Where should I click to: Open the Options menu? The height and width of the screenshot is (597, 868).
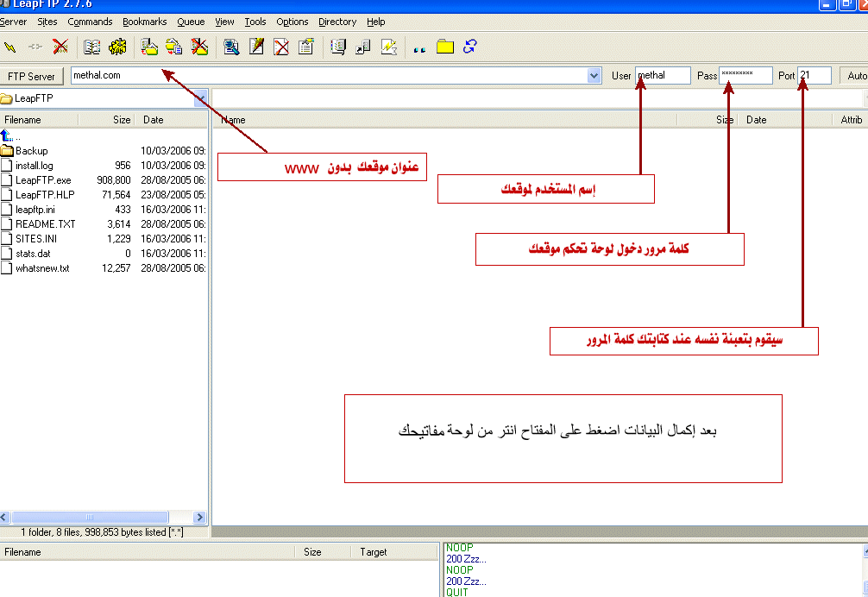(x=292, y=22)
